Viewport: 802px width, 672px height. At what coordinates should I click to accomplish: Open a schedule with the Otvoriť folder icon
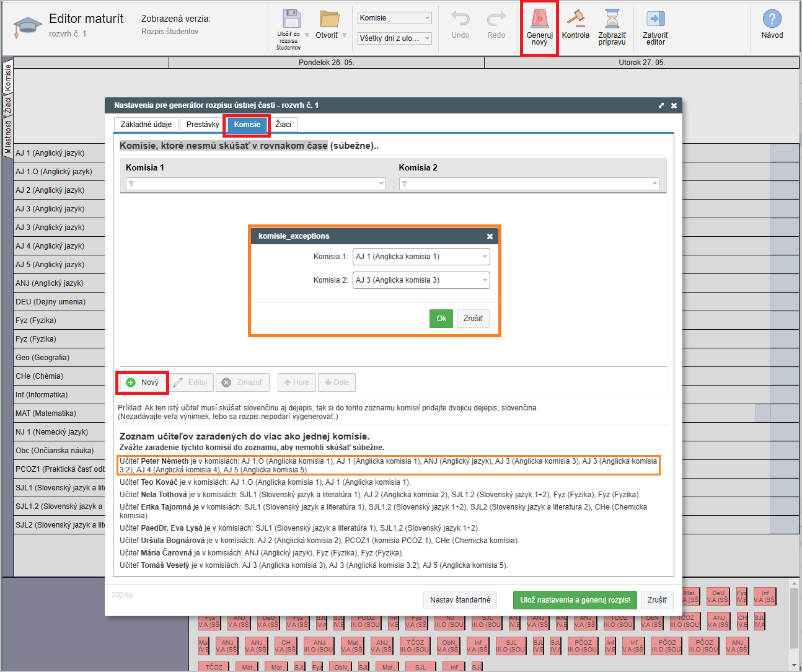tap(329, 19)
